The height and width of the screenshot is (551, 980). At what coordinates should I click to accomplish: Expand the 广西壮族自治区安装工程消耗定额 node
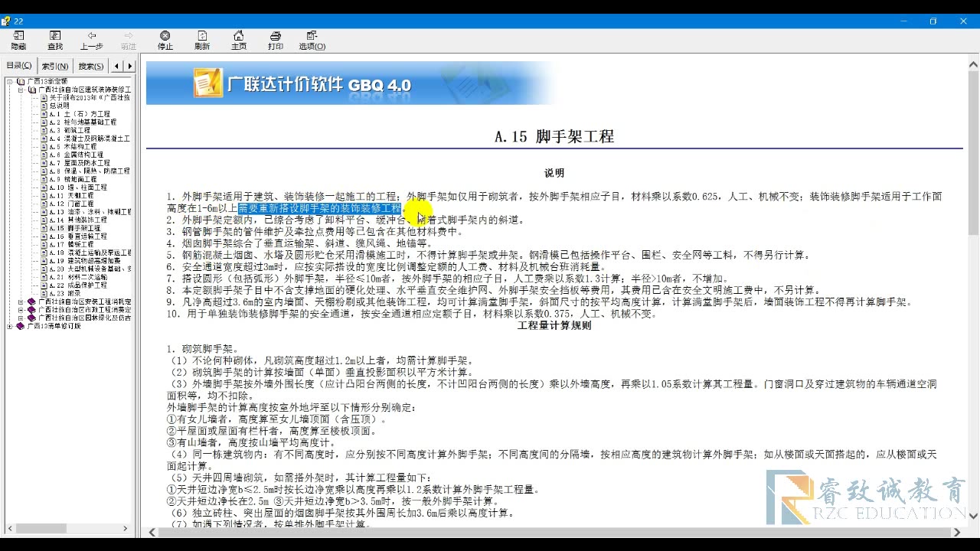pyautogui.click(x=21, y=302)
